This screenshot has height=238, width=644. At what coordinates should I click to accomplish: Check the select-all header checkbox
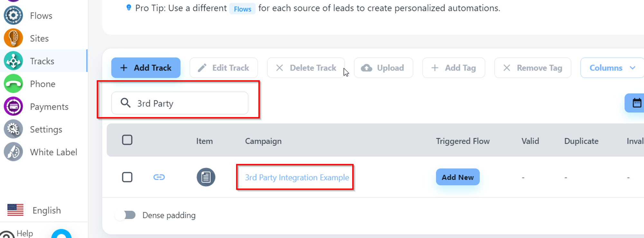coord(127,140)
